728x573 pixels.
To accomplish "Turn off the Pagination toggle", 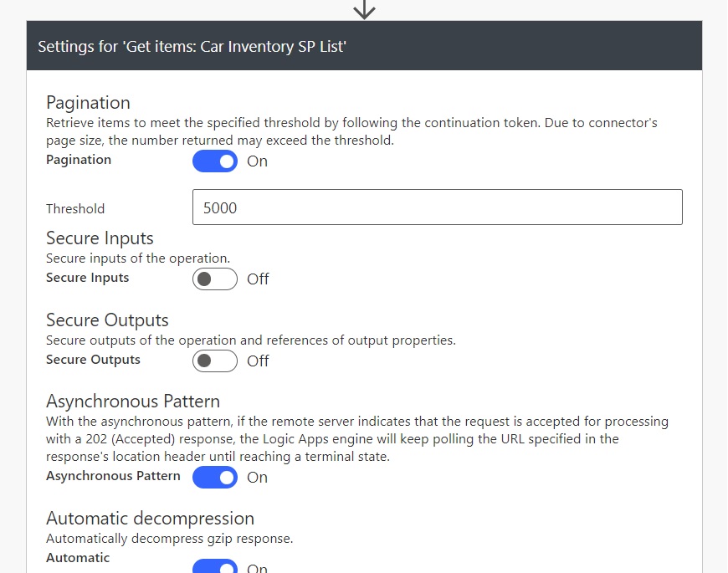I will (215, 161).
